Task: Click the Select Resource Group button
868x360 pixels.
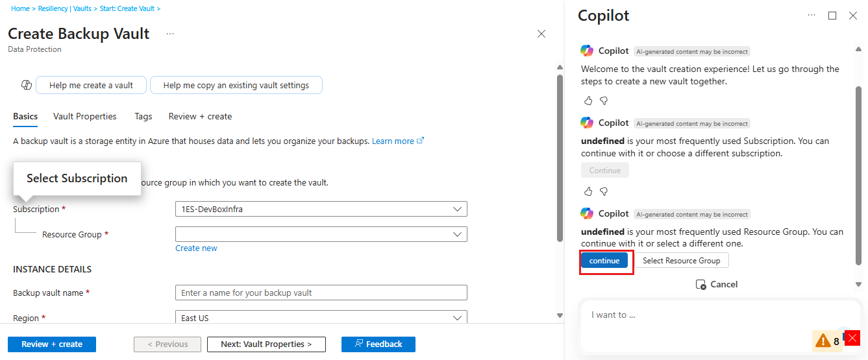Action: point(681,260)
